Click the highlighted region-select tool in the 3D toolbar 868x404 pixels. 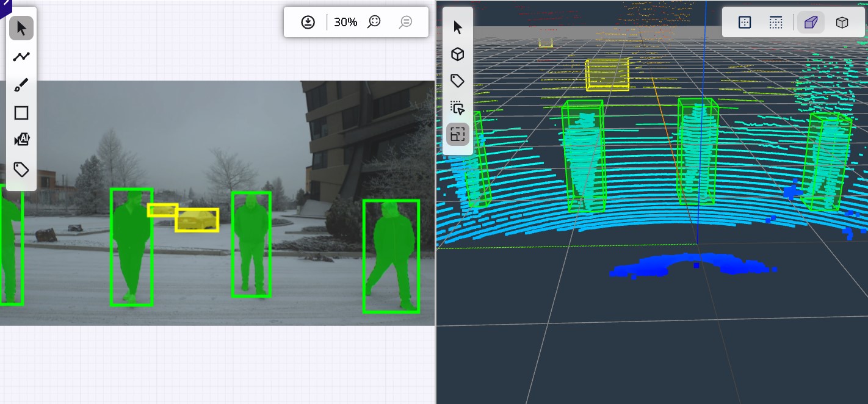coord(457,134)
